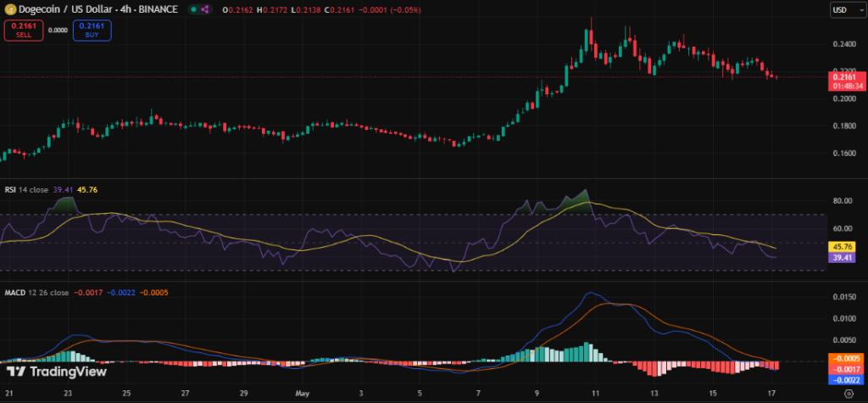Click date label 9 on time axis
This screenshot has width=868, height=403.
[537, 393]
